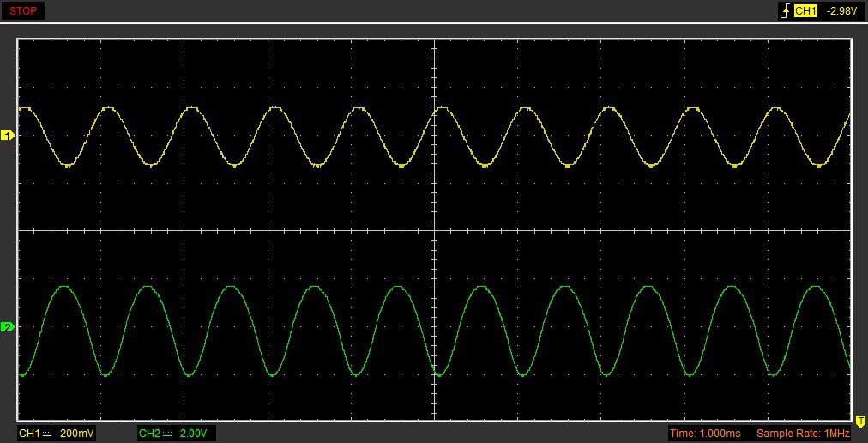Click the orange T trigger position marker
This screenshot has height=443, width=868.
[x=860, y=420]
